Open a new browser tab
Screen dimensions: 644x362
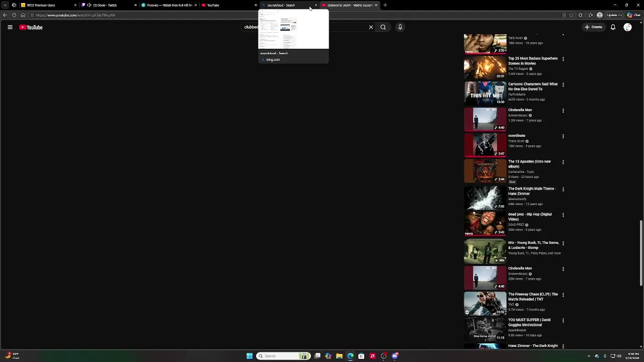tap(385, 5)
